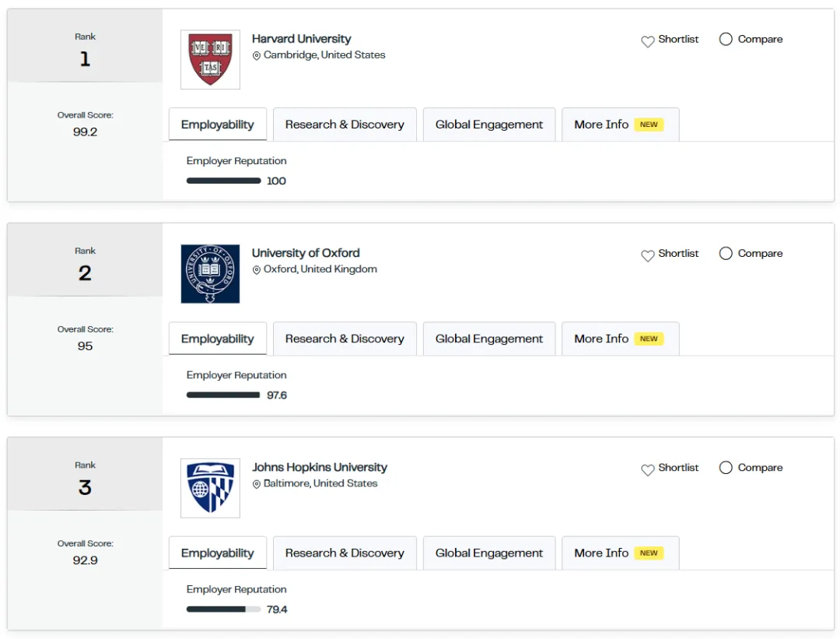Viewport: 840px width, 639px height.
Task: Switch to Oxford's Global Engagement tab
Action: pyautogui.click(x=489, y=339)
